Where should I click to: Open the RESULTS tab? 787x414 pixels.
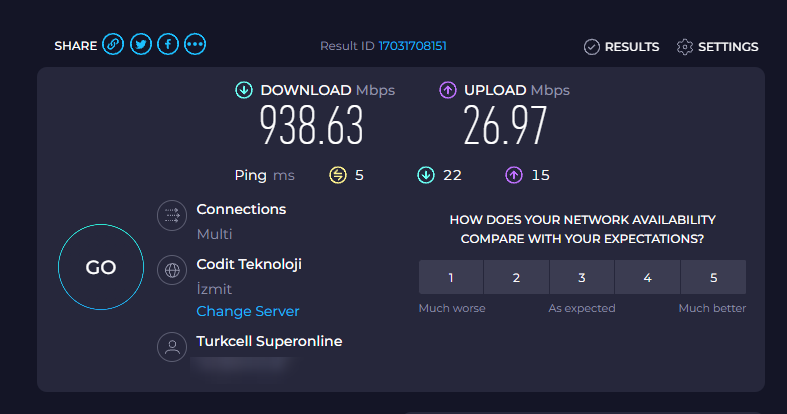(x=621, y=47)
